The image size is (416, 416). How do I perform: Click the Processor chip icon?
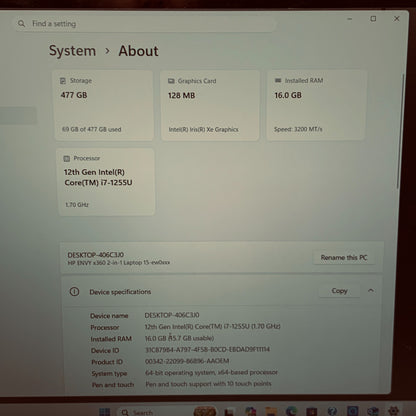point(67,158)
